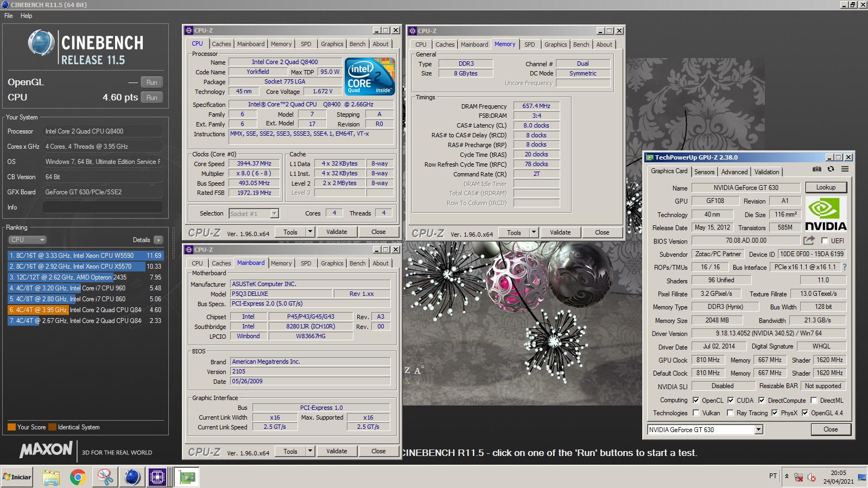Click the BIOS save/share arrow icon
Viewport: 868px width, 488px height.
tap(809, 240)
